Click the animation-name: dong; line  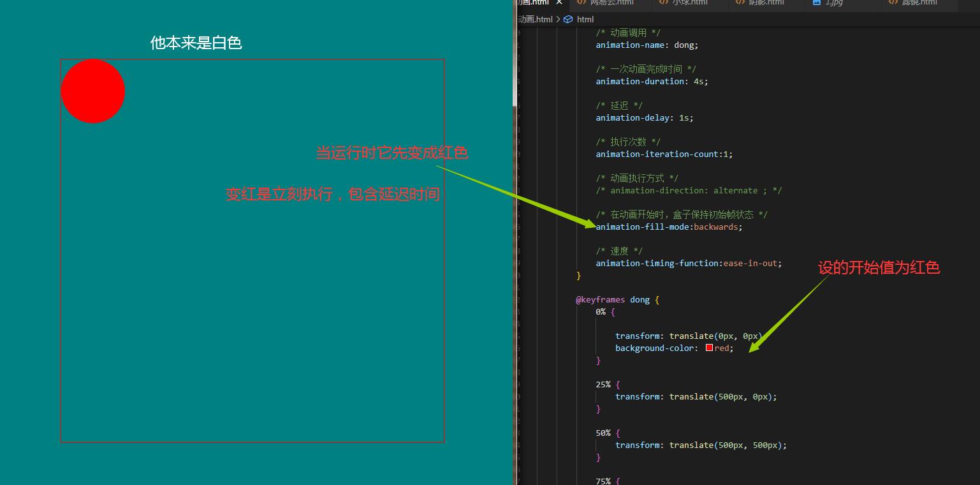click(x=647, y=45)
